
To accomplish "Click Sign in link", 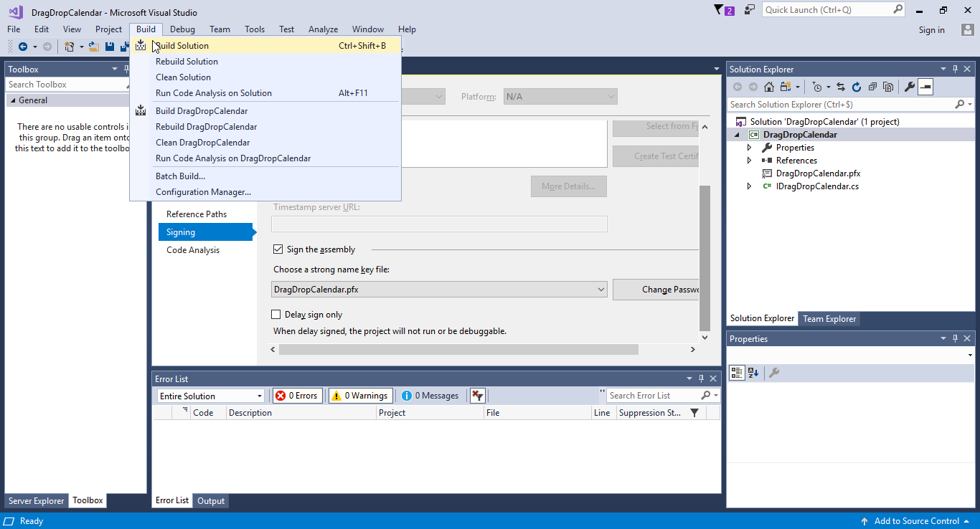I will tap(931, 30).
